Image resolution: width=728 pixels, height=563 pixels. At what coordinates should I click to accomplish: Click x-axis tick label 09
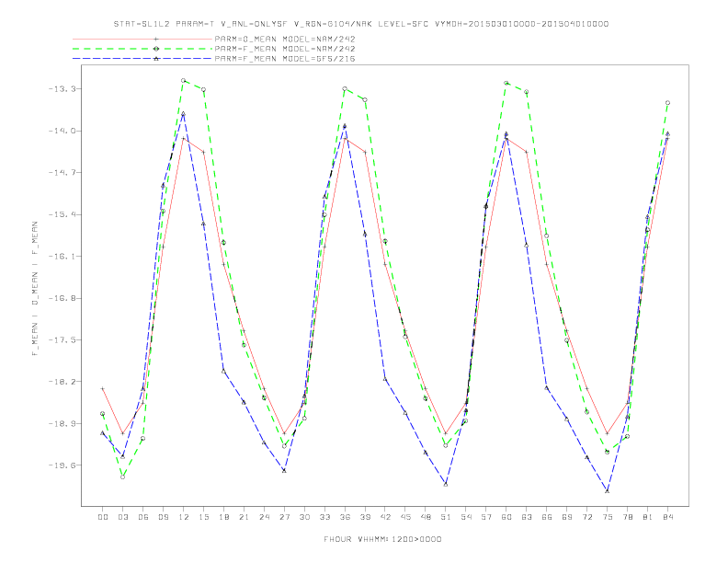tap(163, 517)
